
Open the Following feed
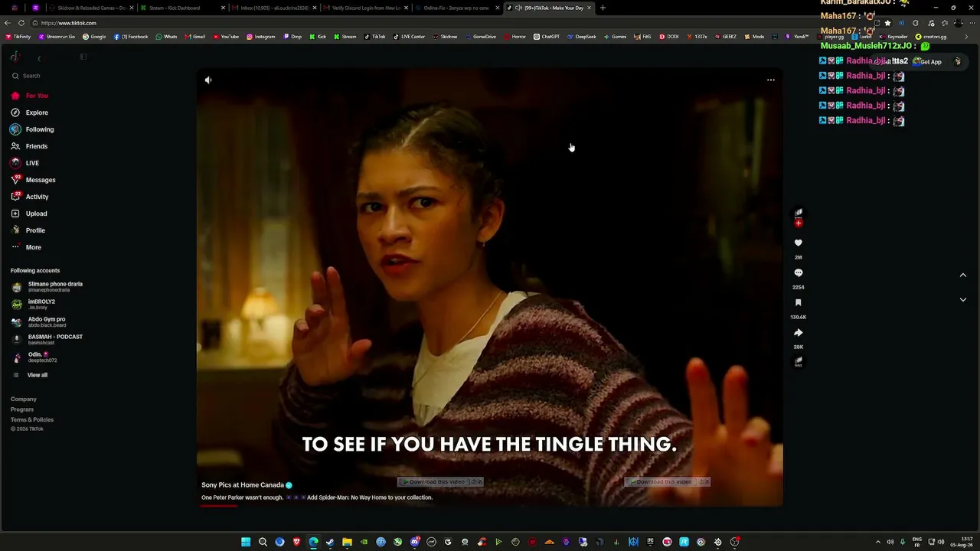[32, 129]
